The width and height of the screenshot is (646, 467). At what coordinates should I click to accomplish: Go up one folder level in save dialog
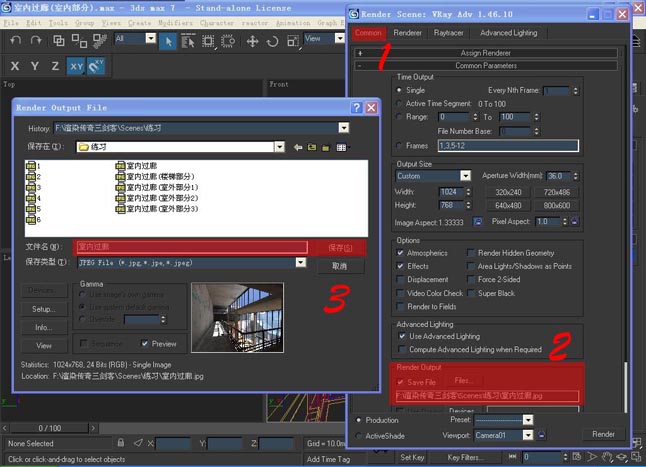pos(312,147)
